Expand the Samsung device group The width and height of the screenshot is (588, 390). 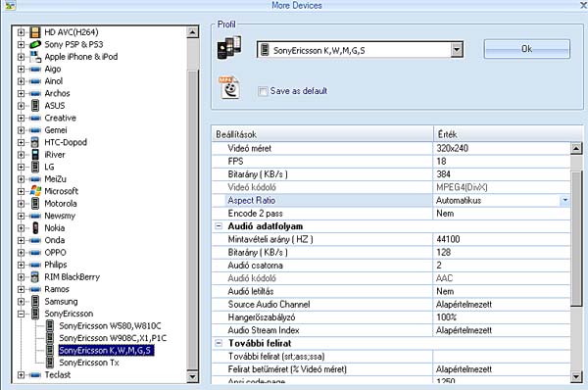[21, 301]
